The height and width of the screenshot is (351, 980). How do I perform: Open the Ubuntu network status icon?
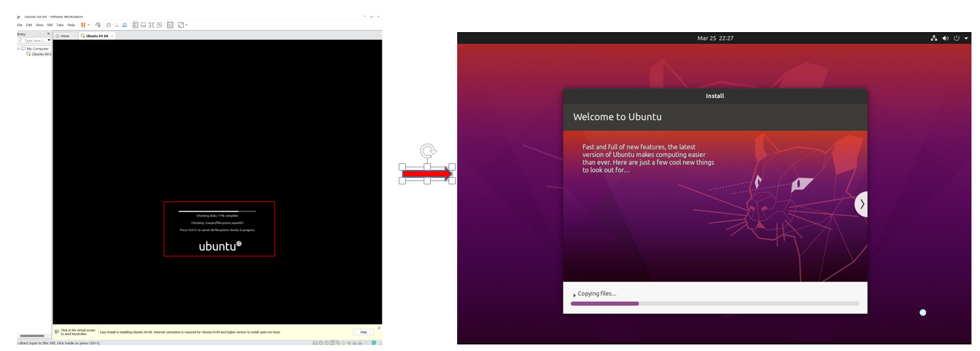pyautogui.click(x=934, y=38)
